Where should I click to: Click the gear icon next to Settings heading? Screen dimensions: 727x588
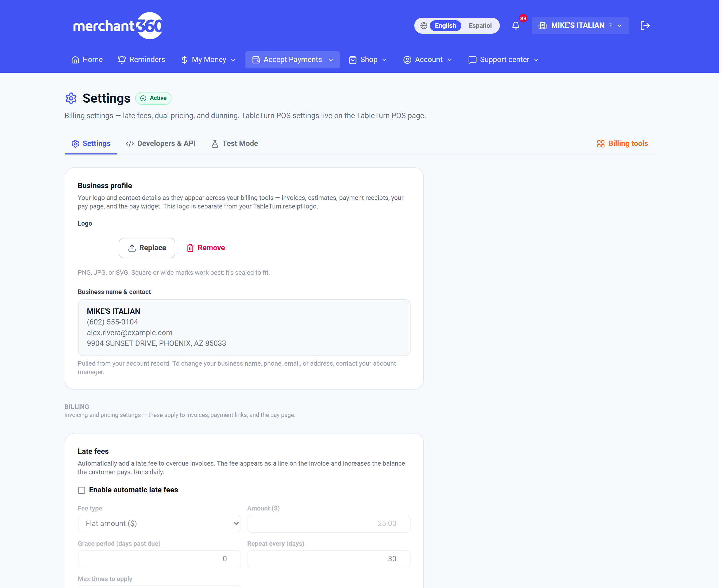(71, 98)
